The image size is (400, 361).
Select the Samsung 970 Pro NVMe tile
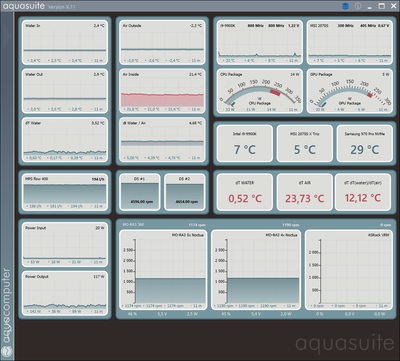coord(364,143)
